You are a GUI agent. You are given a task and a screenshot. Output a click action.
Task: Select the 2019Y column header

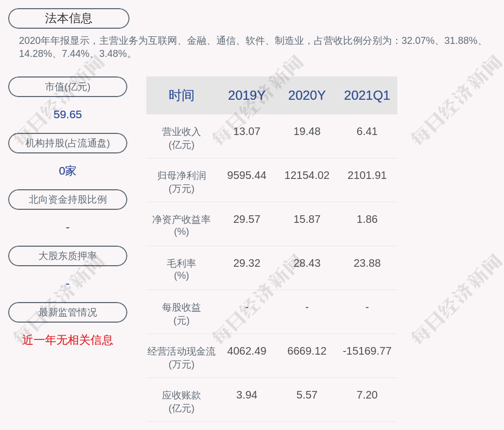(x=247, y=95)
